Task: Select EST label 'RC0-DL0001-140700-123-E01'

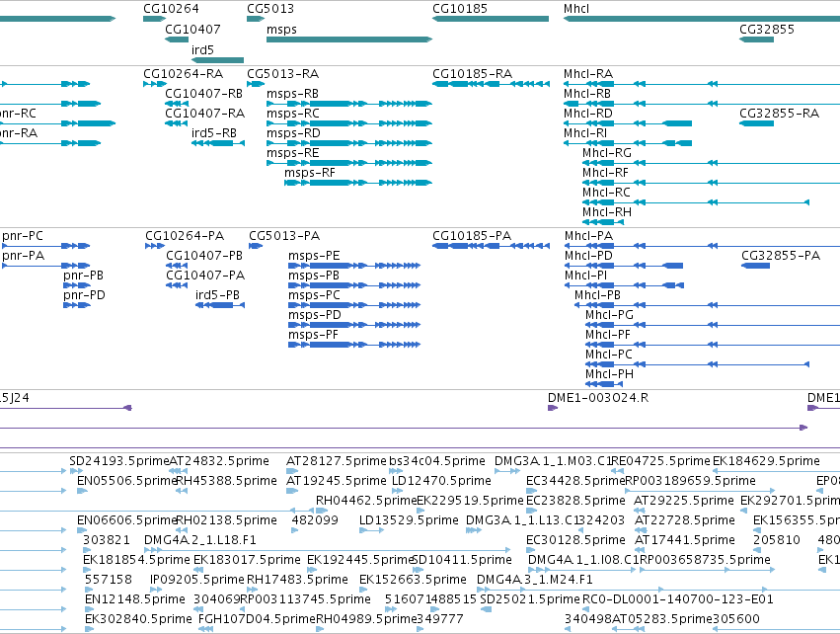Action: [x=678, y=599]
